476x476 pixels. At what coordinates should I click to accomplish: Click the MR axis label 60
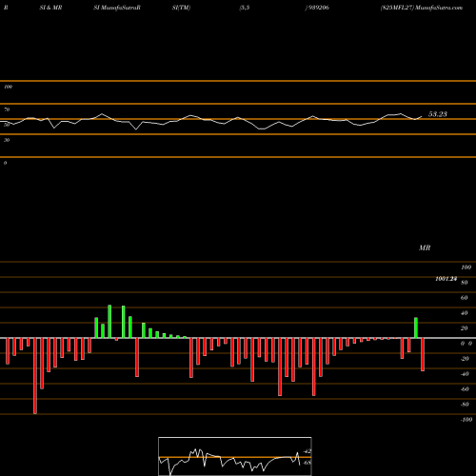pos(464,298)
